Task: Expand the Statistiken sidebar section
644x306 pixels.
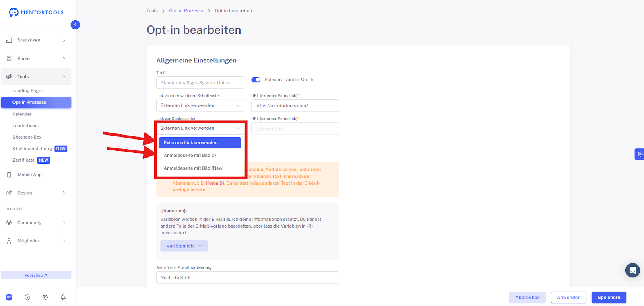Action: pyautogui.click(x=36, y=40)
